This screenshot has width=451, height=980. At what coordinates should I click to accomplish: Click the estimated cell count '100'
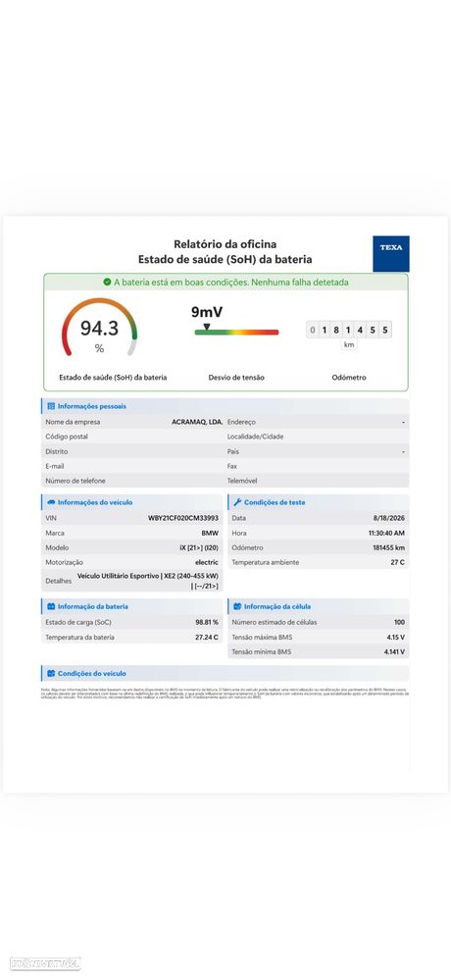400,623
